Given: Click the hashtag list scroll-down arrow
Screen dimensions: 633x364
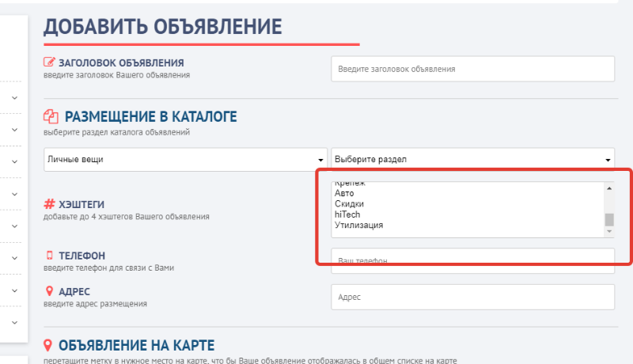Looking at the screenshot, I should [x=608, y=233].
